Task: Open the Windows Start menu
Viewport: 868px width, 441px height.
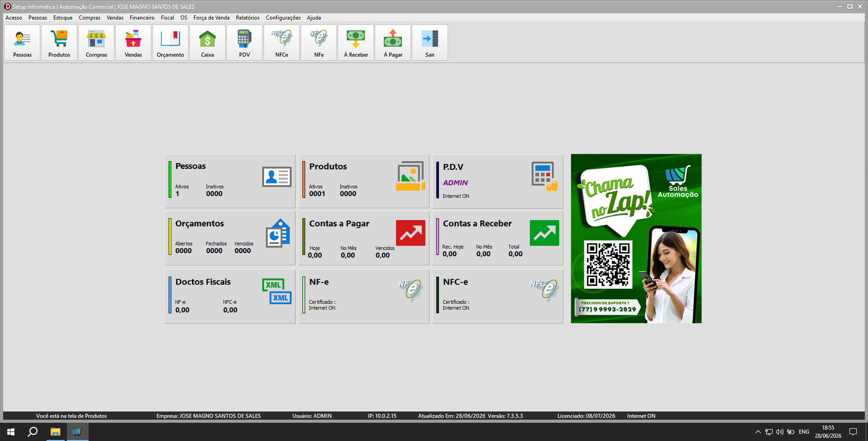Action: pos(11,432)
